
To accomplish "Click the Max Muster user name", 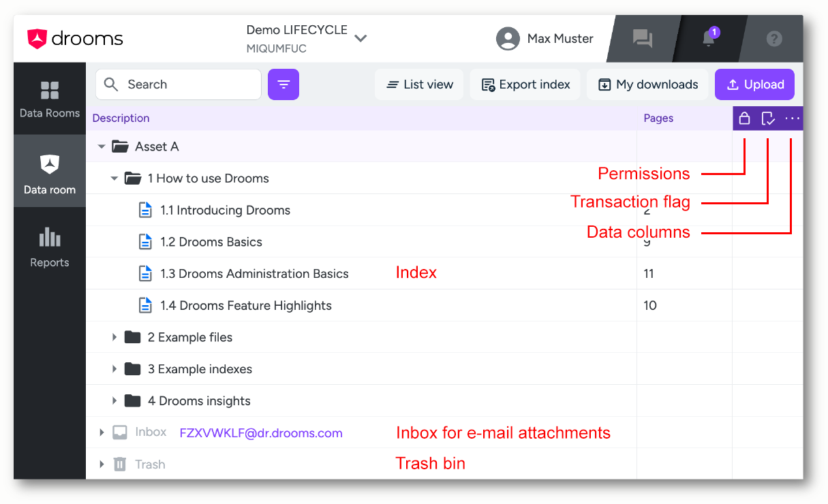I will coord(560,39).
